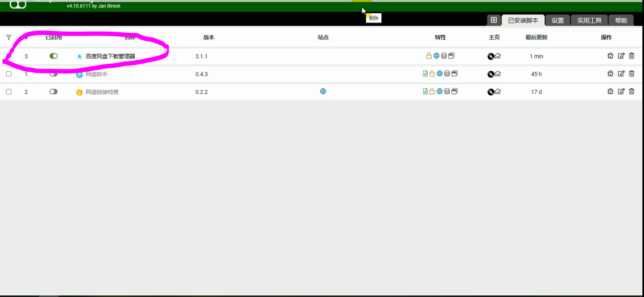Click the '17 d' last updated value
The height and width of the screenshot is (297, 644).
click(536, 92)
